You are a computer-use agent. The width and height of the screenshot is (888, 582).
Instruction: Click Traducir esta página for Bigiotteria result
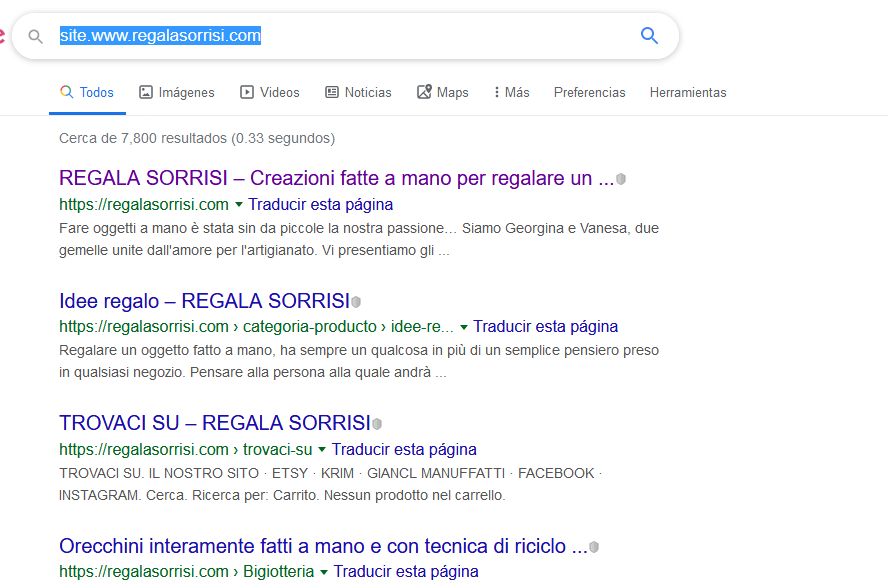click(405, 572)
